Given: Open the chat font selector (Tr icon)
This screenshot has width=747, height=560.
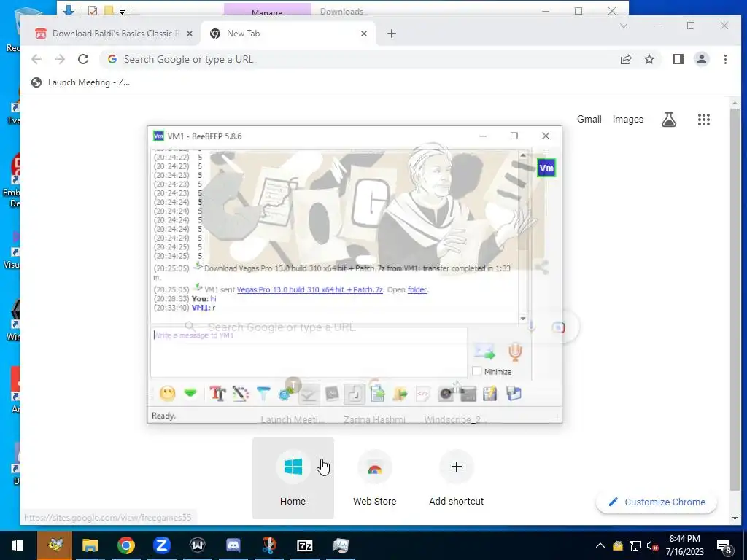Looking at the screenshot, I should 217,394.
